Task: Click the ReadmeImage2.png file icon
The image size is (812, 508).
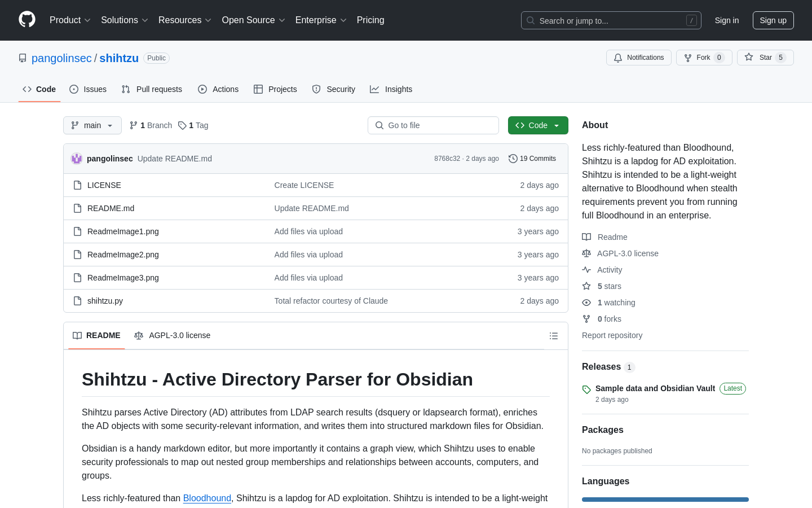Action: (x=78, y=255)
